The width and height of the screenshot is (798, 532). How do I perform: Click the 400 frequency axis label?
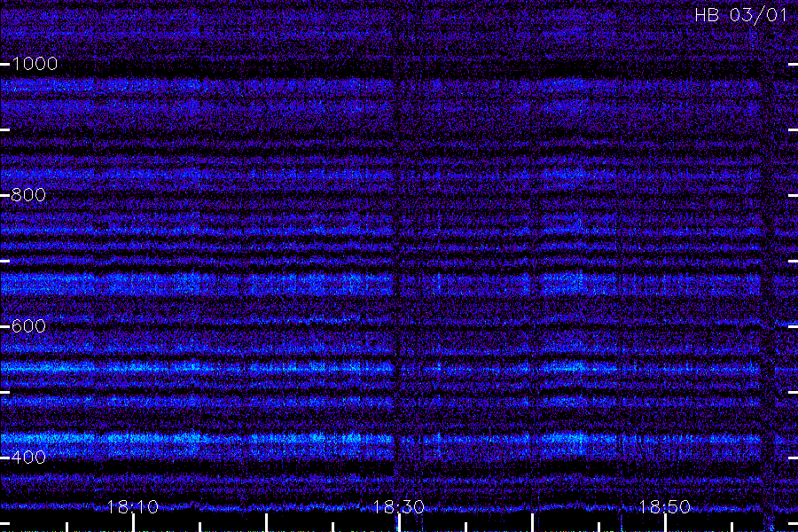pos(28,458)
